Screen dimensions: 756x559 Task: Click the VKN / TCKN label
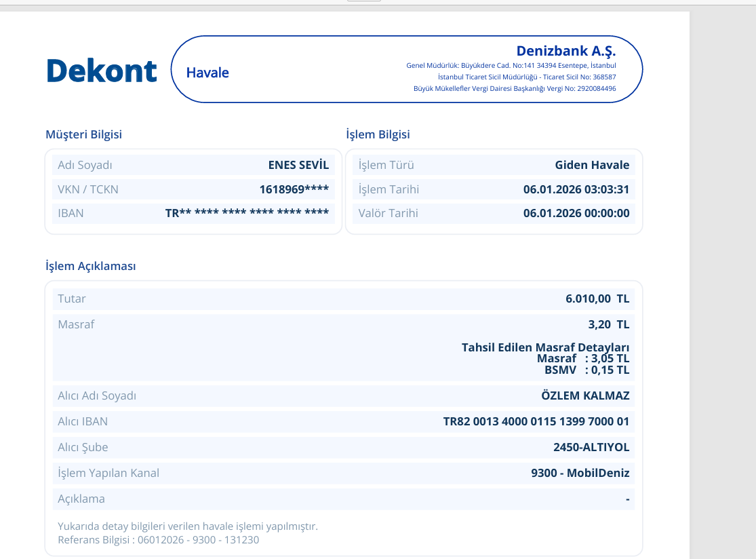click(x=87, y=189)
